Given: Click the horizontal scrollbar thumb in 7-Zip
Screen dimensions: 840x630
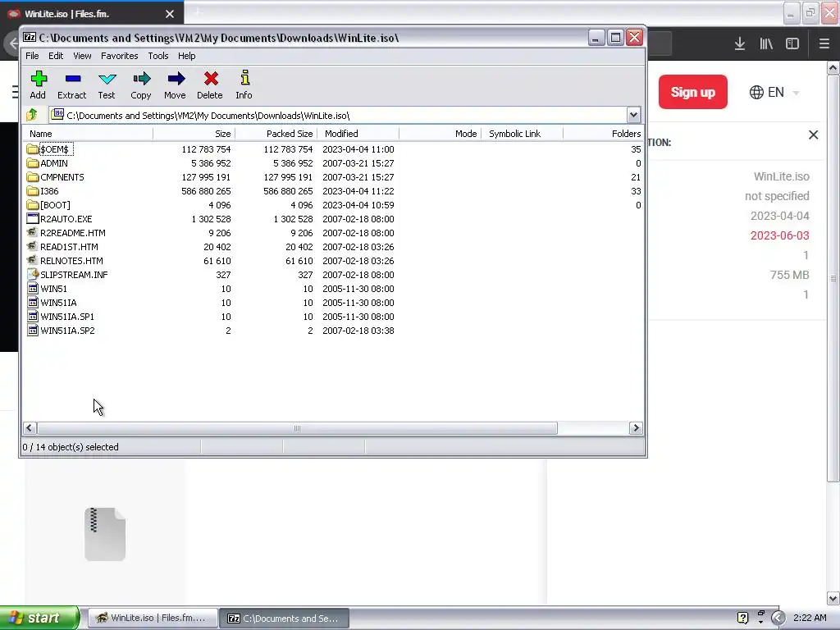Looking at the screenshot, I should click(297, 428).
